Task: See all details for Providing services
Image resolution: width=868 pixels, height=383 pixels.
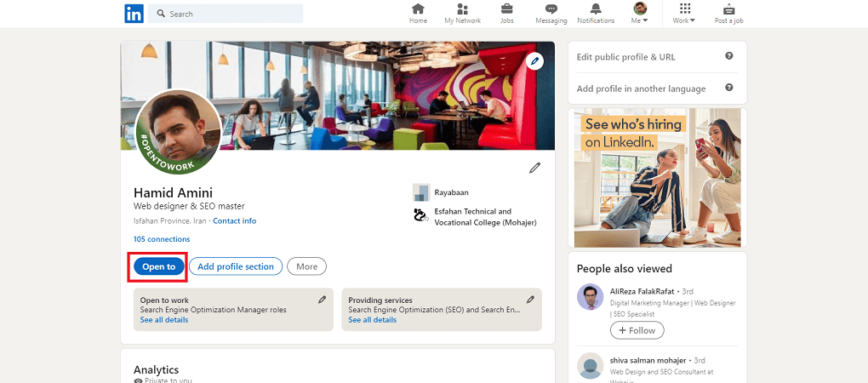Action: point(372,320)
